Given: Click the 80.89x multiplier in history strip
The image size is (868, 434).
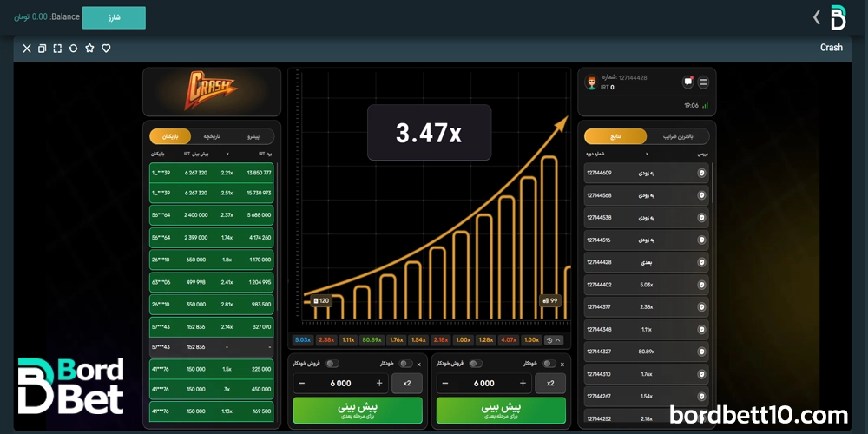Looking at the screenshot, I should tap(372, 340).
